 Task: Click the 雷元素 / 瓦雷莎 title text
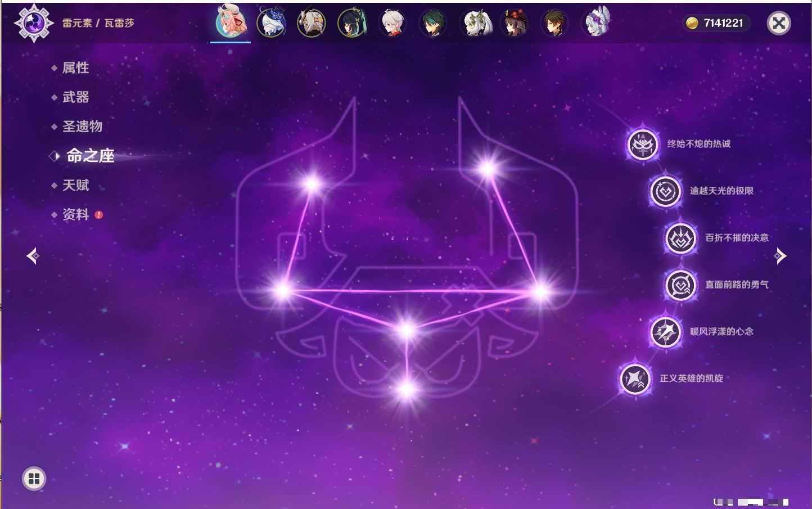click(98, 23)
